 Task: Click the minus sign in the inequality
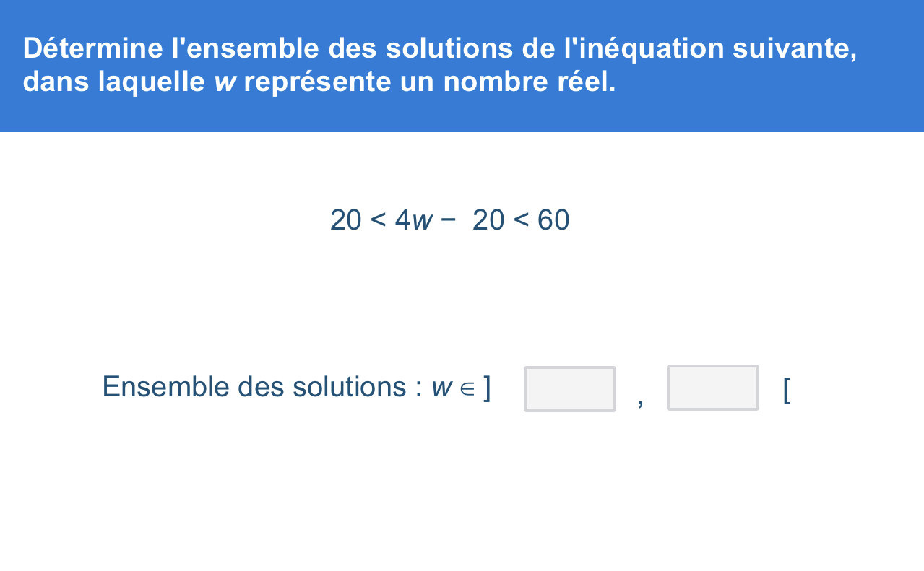(448, 219)
